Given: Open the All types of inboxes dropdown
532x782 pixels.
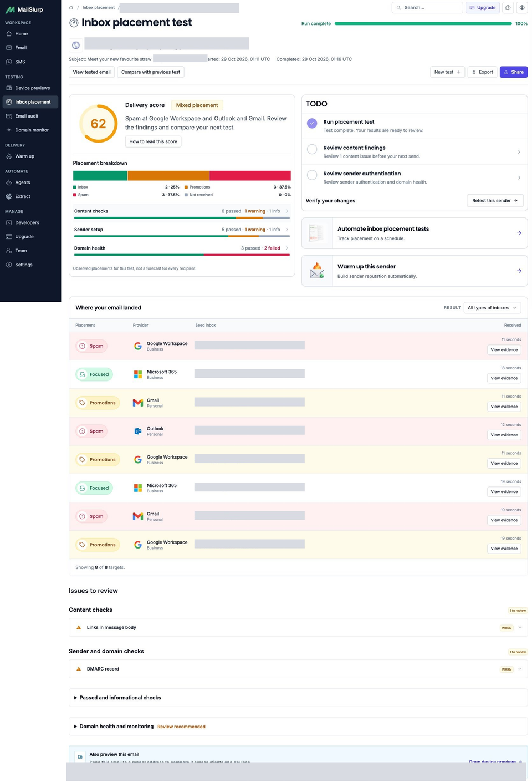Looking at the screenshot, I should click(492, 308).
